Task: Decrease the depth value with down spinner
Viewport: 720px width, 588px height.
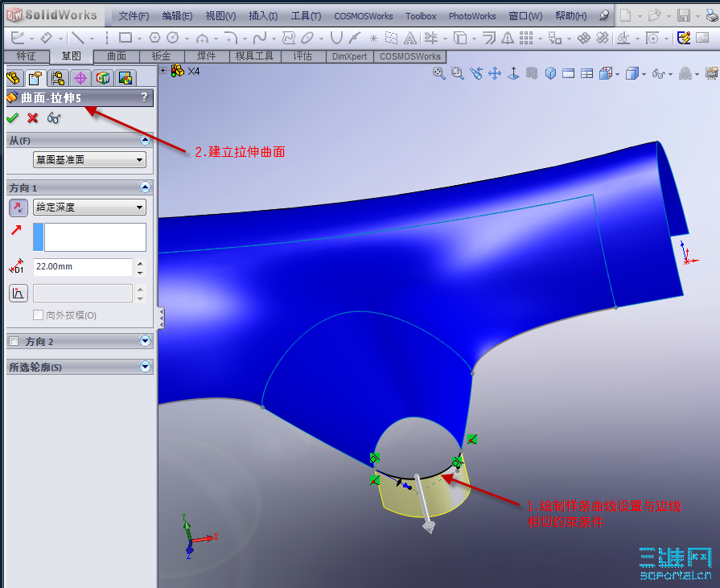Action: tap(141, 273)
